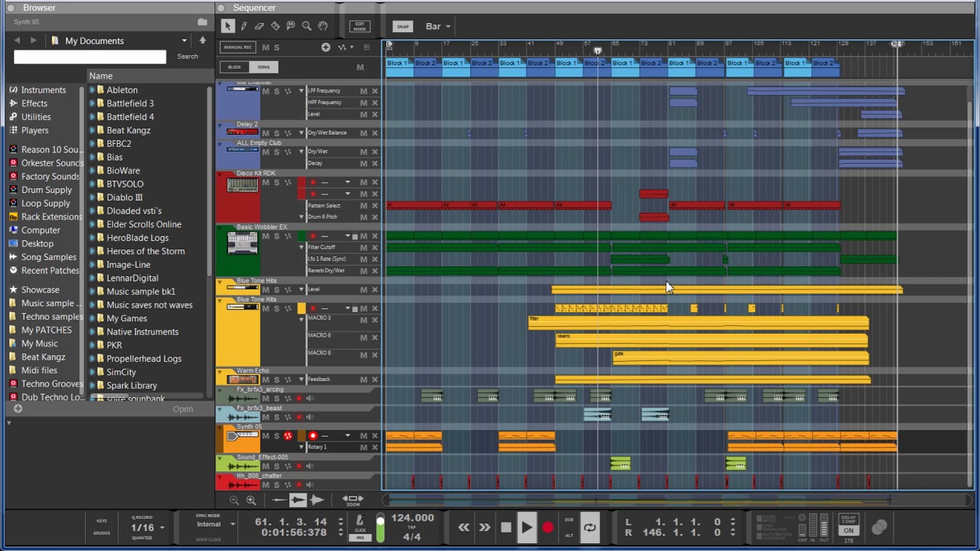980x551 pixels.
Task: Solo the Synth 05 track
Action: [276, 436]
